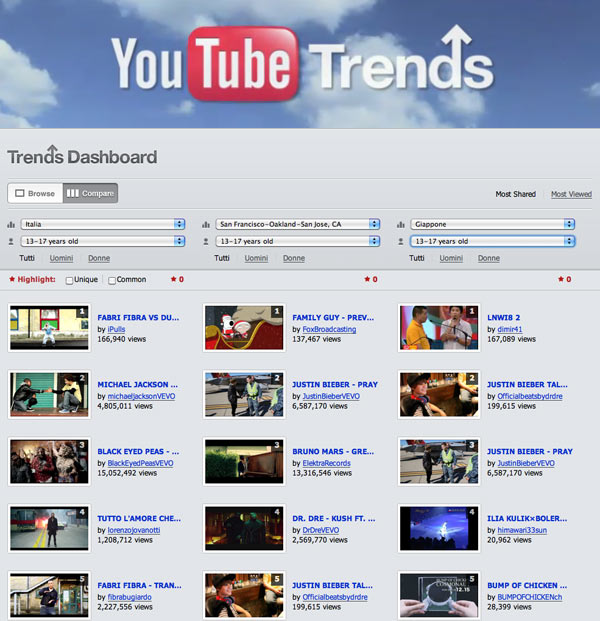Switch to Browse view
This screenshot has width=600, height=621.
click(x=35, y=193)
